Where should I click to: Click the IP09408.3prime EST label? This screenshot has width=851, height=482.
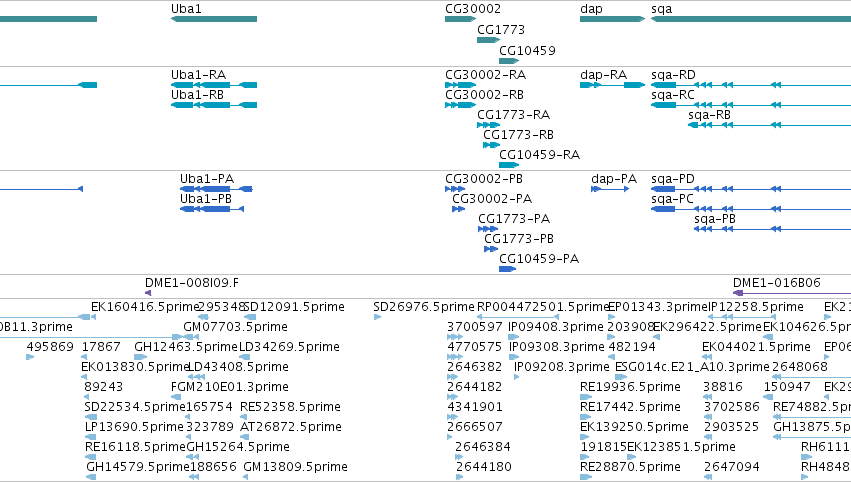pos(556,327)
